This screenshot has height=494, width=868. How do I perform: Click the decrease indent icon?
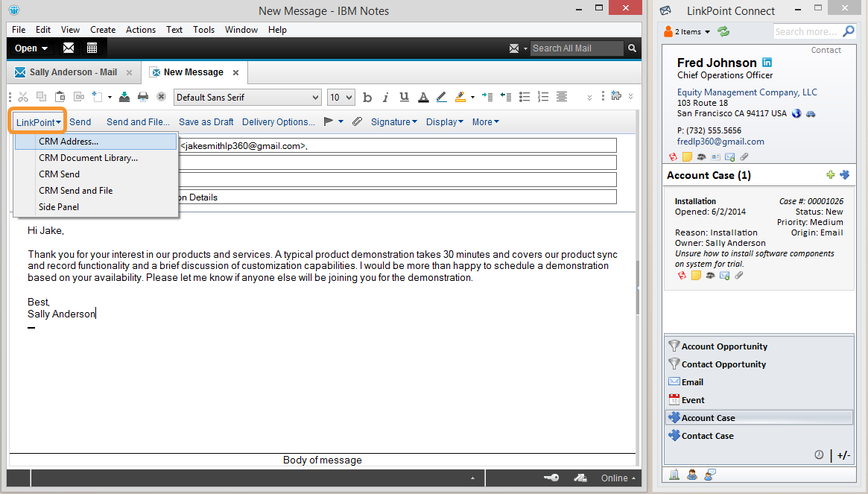[x=505, y=97]
